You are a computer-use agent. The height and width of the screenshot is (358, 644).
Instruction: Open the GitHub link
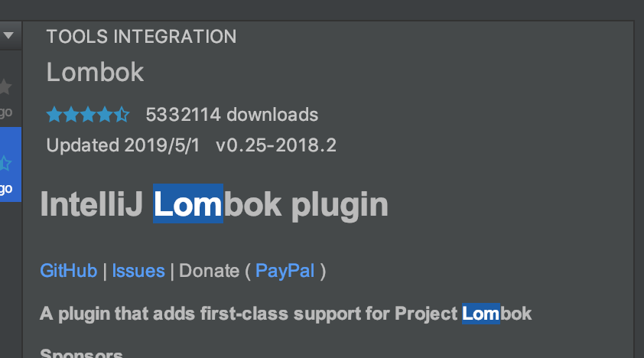[69, 271]
